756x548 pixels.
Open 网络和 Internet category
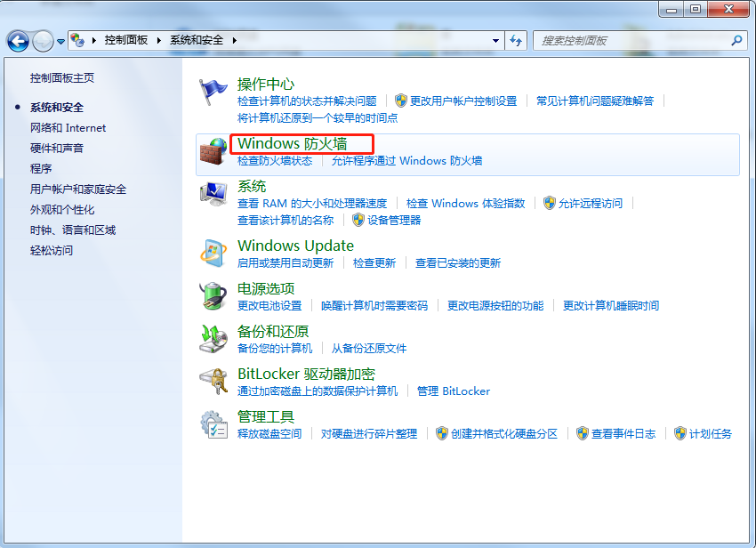point(68,128)
